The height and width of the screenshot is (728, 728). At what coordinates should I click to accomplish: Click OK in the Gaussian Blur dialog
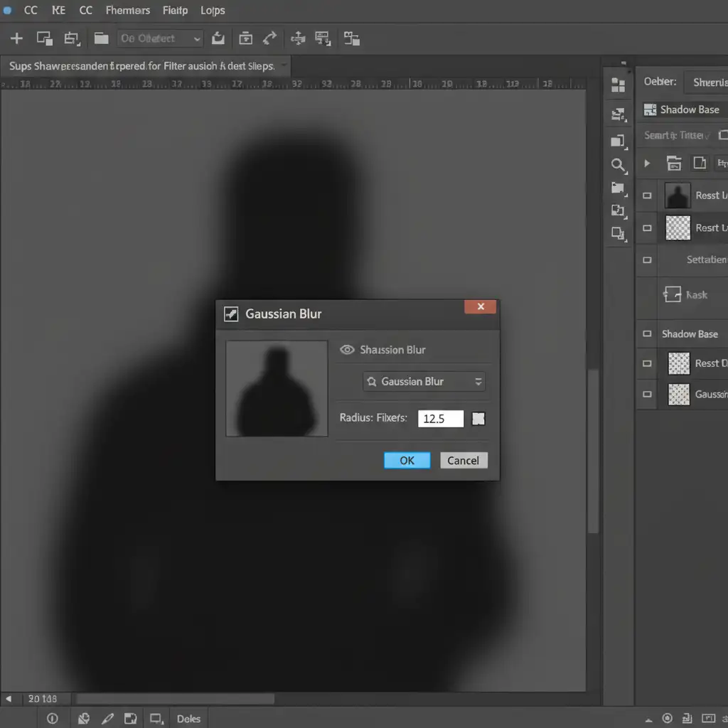tap(407, 460)
